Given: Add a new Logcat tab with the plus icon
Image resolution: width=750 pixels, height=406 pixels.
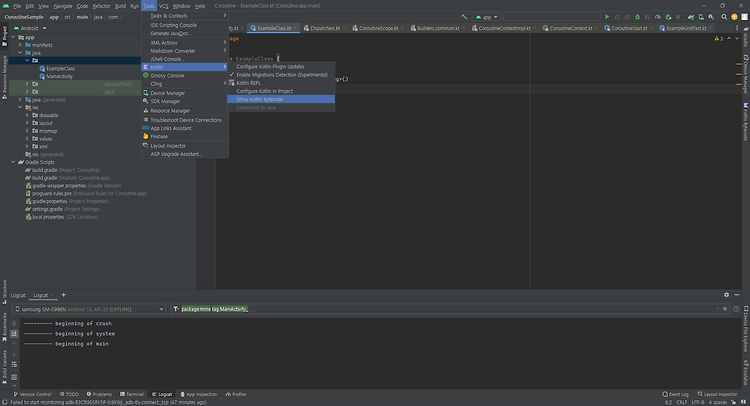Looking at the screenshot, I should pos(64,295).
